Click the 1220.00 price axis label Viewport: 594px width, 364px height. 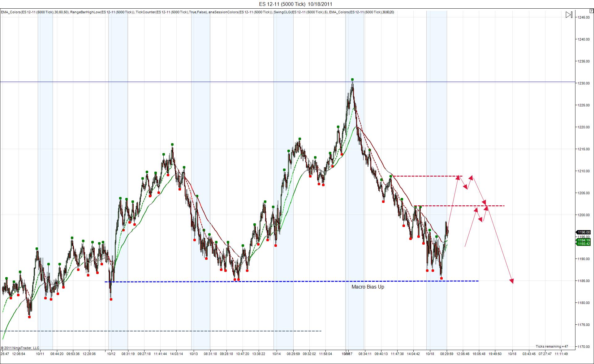[x=583, y=127]
